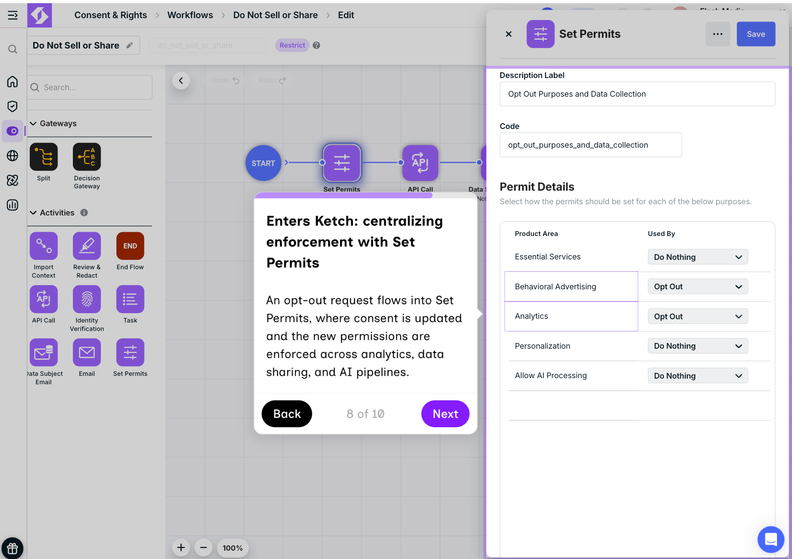This screenshot has height=559, width=792.
Task: Click the Activities info icon
Action: (x=84, y=213)
